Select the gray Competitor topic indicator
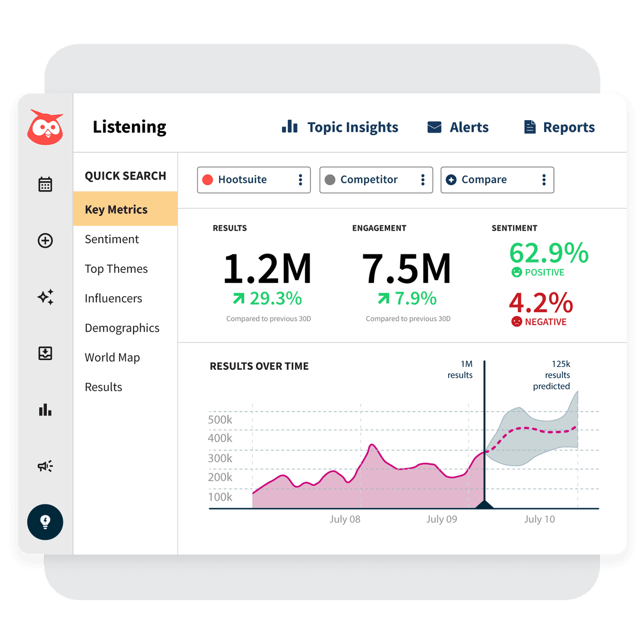 coord(331,180)
